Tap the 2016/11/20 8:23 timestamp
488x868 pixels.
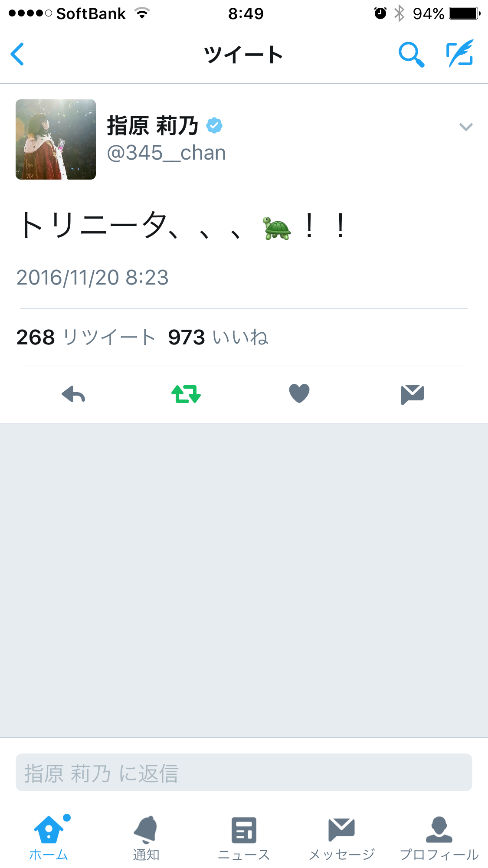click(x=92, y=277)
